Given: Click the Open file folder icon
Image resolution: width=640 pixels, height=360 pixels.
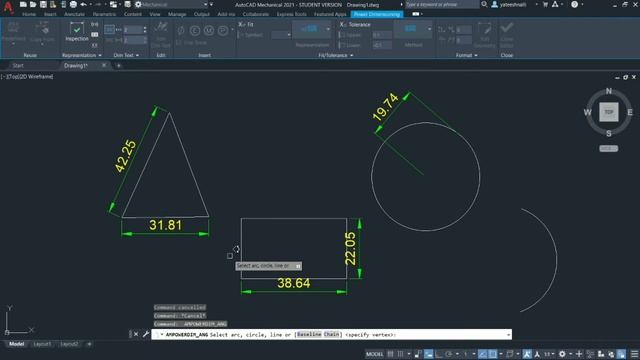Looking at the screenshot, I should 33,4.
